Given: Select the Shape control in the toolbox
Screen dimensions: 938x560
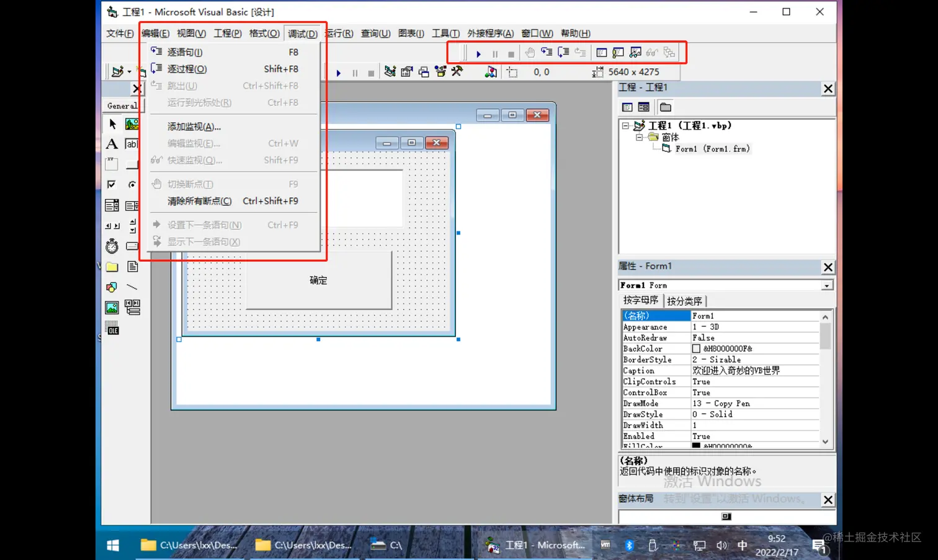Looking at the screenshot, I should coord(112,287).
